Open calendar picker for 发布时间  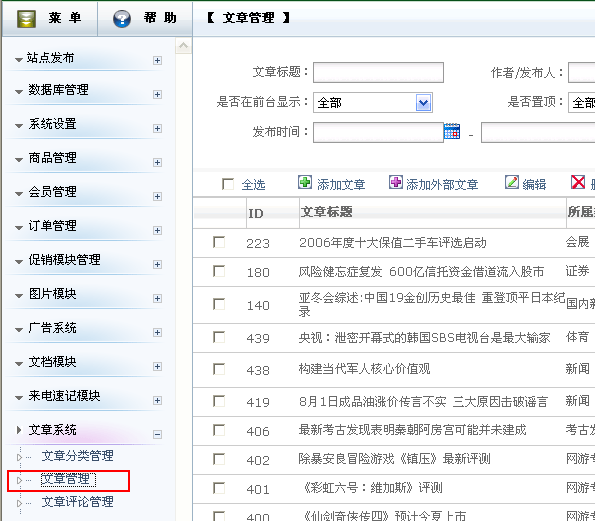tap(452, 131)
